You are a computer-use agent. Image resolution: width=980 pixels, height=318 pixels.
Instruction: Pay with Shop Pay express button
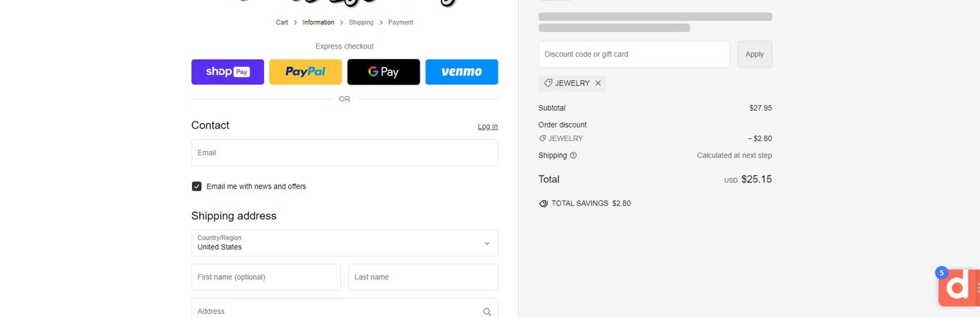pos(227,72)
